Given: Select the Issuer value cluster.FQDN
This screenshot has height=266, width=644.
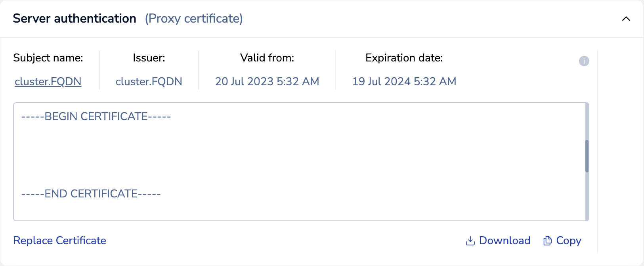Looking at the screenshot, I should (149, 81).
